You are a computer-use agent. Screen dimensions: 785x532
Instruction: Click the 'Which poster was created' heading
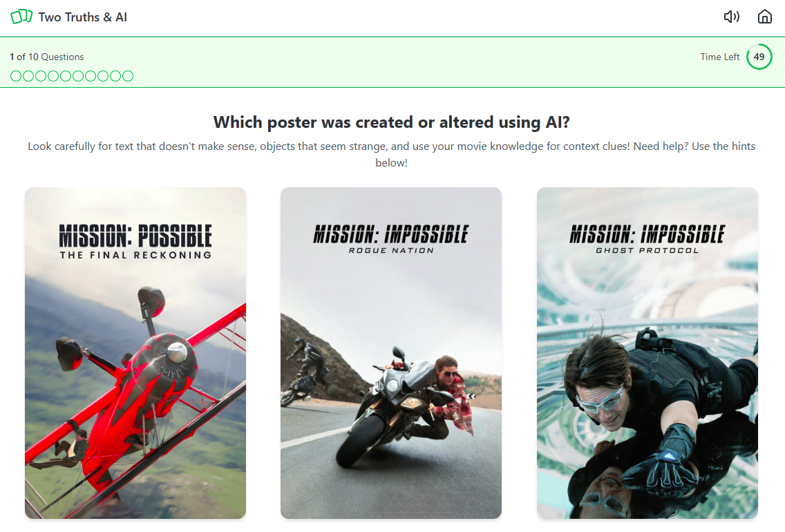pyautogui.click(x=392, y=122)
